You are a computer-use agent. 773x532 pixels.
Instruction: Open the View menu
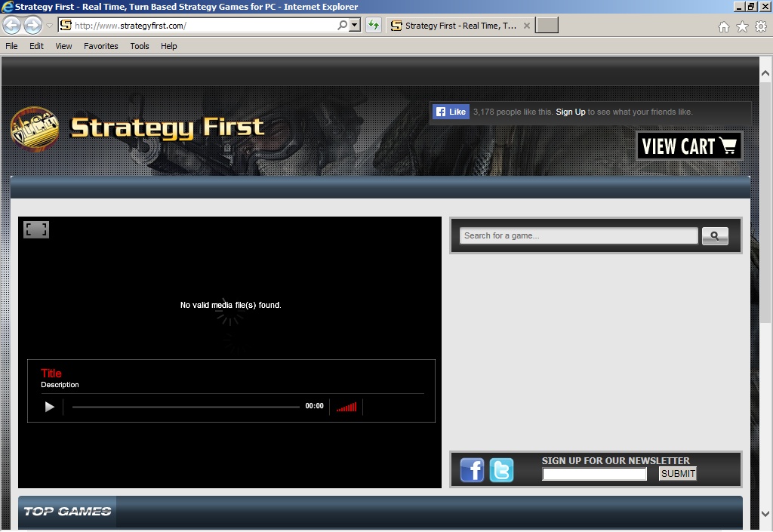63,46
